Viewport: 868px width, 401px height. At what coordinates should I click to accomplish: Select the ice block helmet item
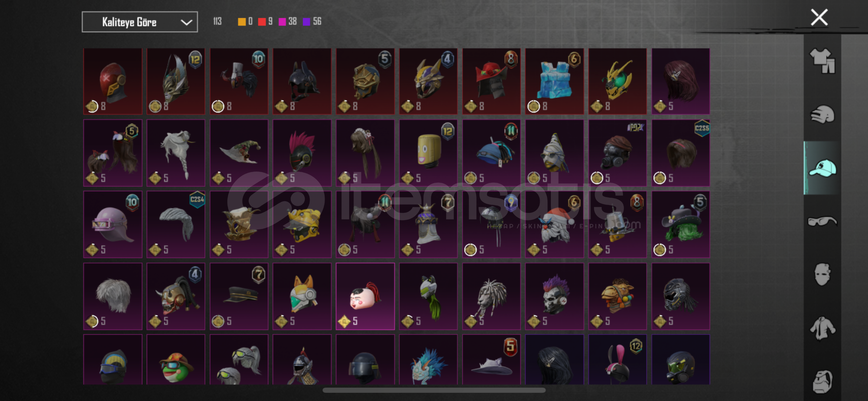[554, 81]
